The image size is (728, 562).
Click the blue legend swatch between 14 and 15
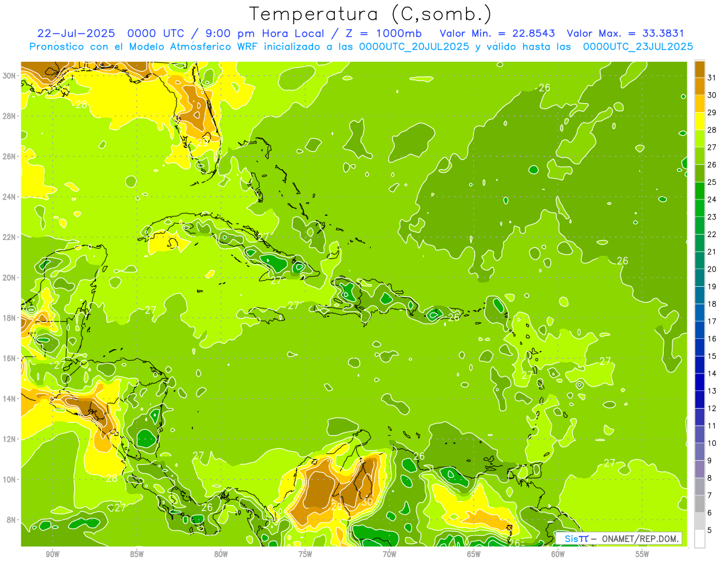coord(699,365)
